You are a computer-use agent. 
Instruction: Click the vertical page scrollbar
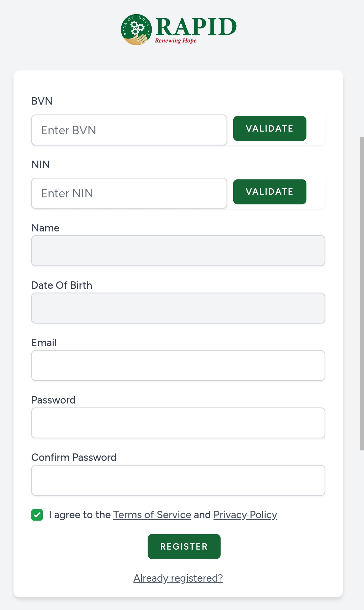point(362,294)
